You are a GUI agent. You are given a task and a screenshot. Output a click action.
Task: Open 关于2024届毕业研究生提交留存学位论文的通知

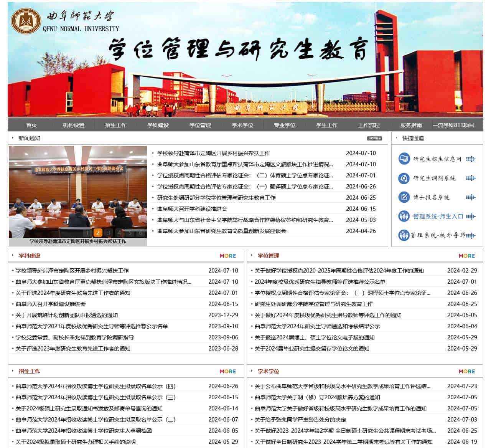312,349
